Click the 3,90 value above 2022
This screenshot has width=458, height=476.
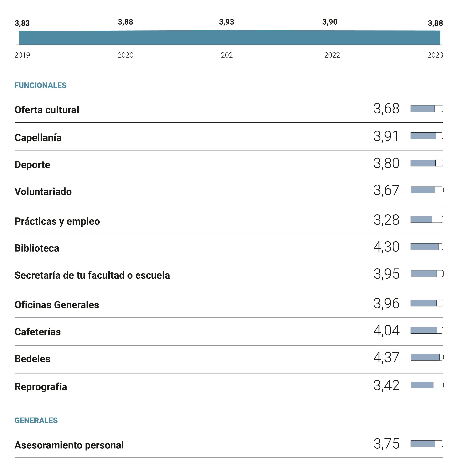tap(330, 22)
